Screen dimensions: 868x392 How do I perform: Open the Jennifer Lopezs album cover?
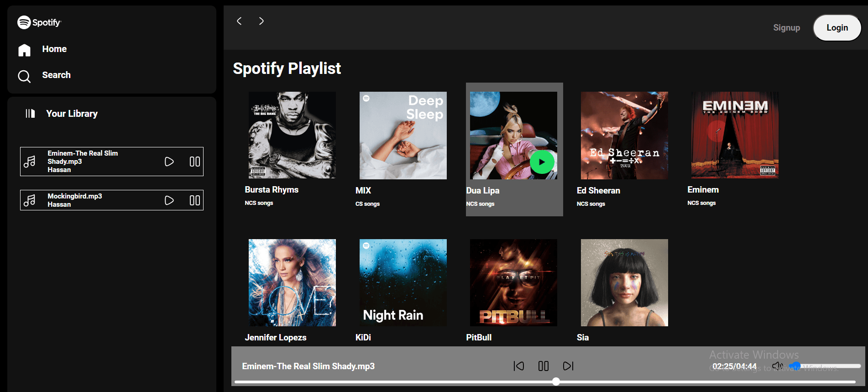tap(292, 282)
